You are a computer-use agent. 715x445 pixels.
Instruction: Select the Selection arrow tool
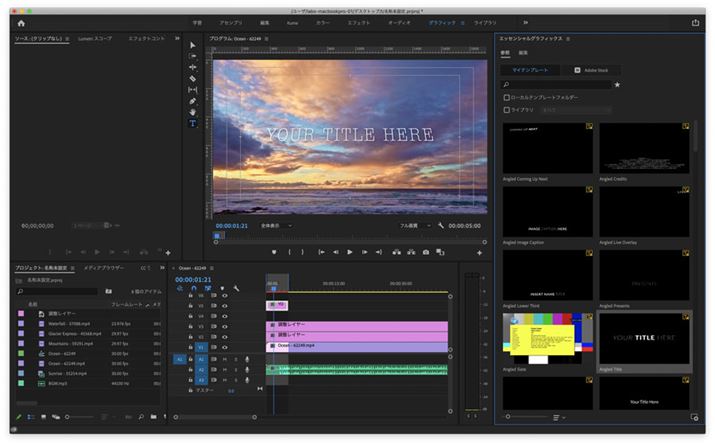coord(193,44)
